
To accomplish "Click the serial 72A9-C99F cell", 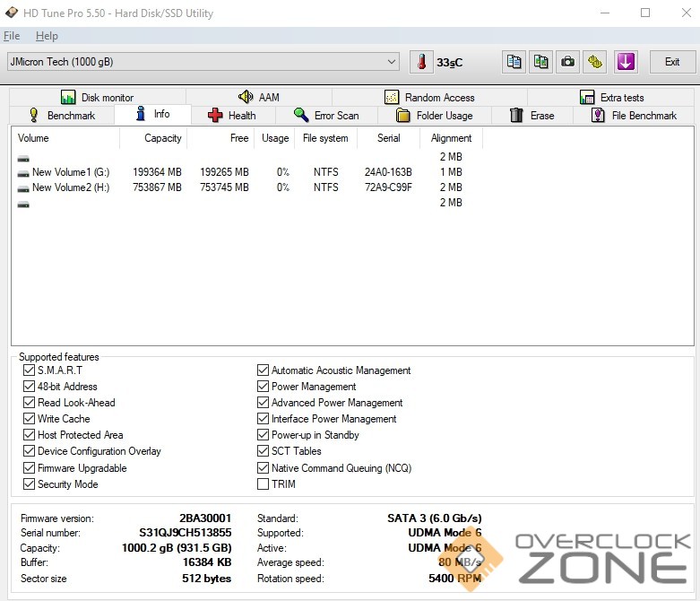I will pos(388,187).
